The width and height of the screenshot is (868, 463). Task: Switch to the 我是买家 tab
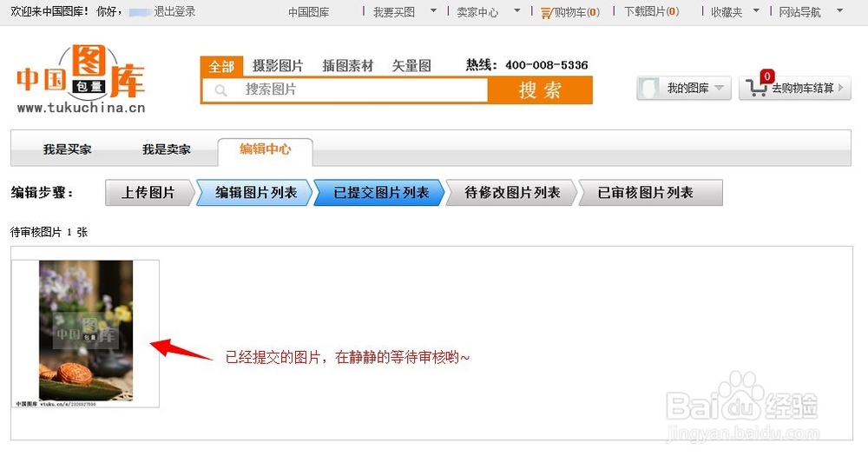click(67, 149)
